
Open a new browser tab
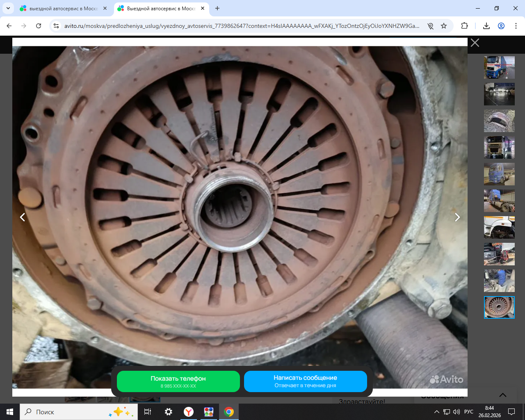[217, 8]
